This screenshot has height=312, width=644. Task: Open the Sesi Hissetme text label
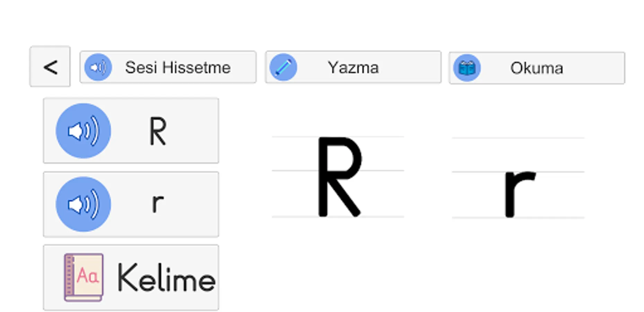(x=177, y=67)
